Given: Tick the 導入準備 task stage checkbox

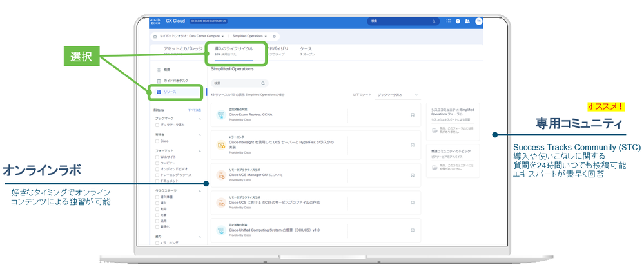Looking at the screenshot, I should (x=157, y=197).
